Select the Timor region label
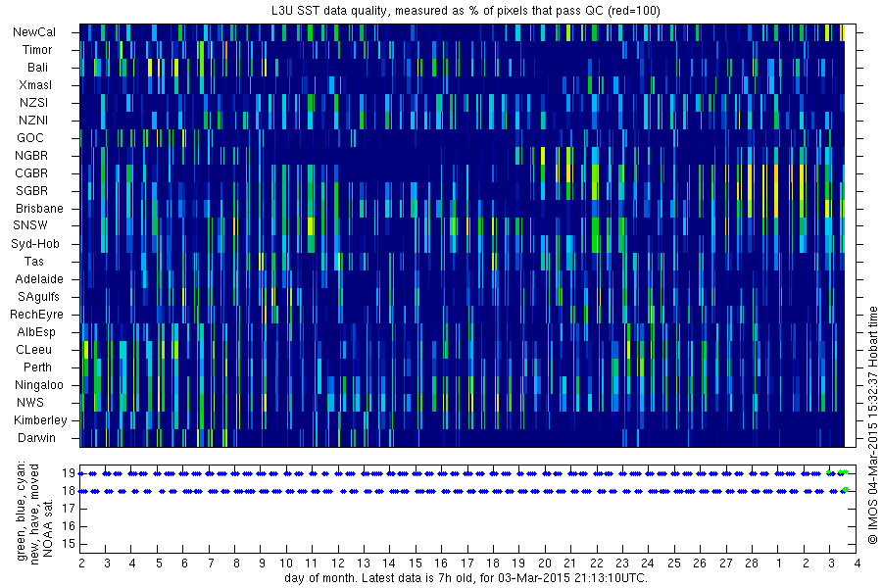Viewport: 882px width, 588px height. pyautogui.click(x=37, y=50)
